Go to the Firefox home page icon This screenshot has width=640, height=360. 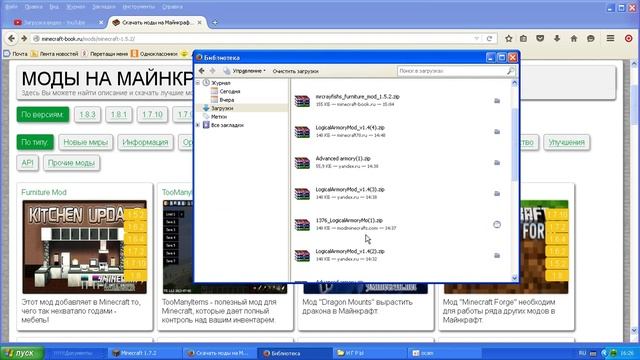coord(574,39)
